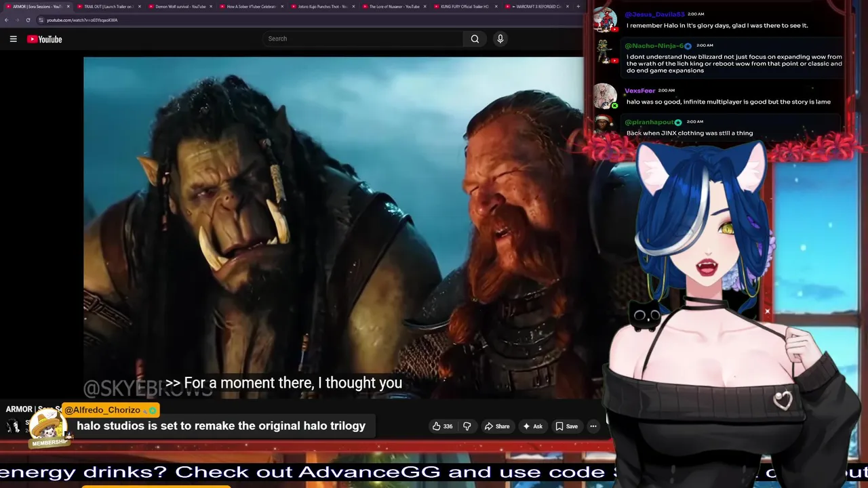Click the MEMBERSHIP avatar badge

click(x=48, y=428)
